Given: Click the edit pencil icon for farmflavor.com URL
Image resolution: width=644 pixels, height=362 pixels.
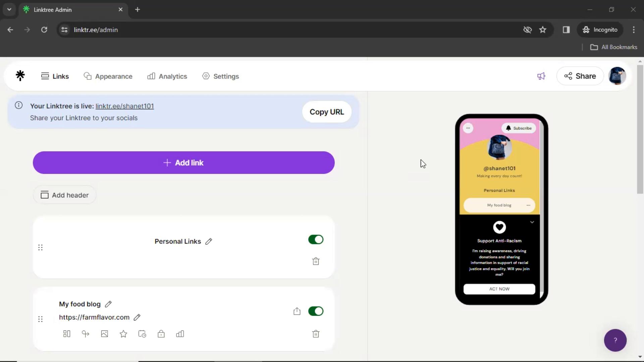Looking at the screenshot, I should [x=137, y=317].
